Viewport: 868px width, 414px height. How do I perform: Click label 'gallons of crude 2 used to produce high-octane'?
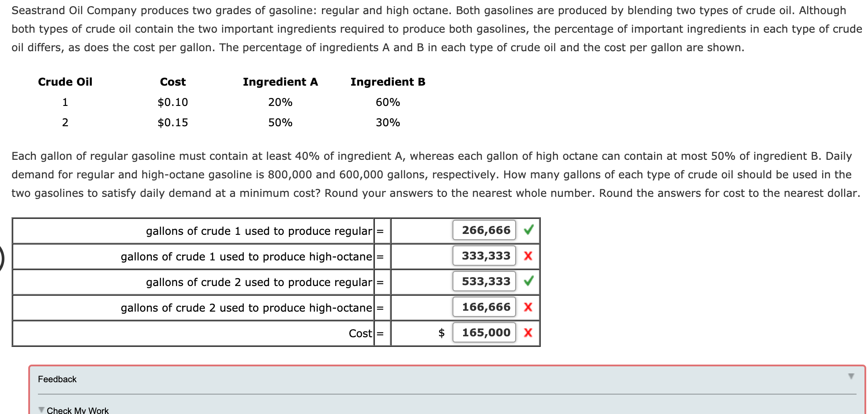click(x=247, y=308)
